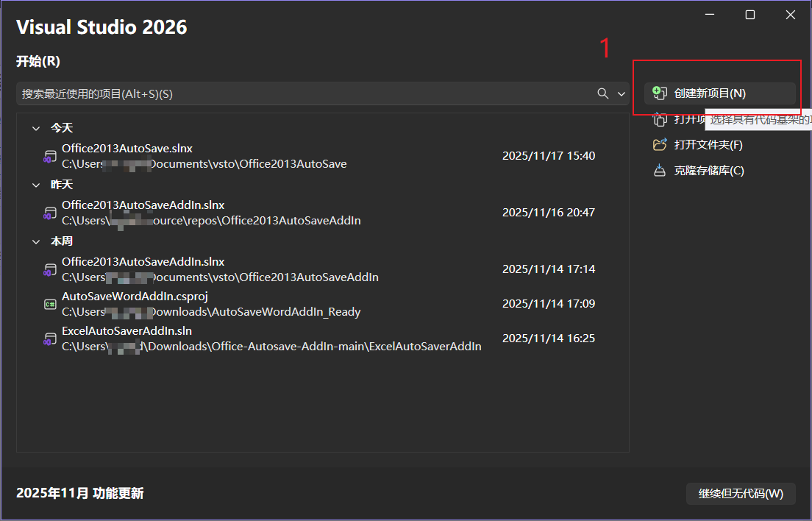Click the AutoSaveWordAddIn.csproj C# project icon
The width and height of the screenshot is (812, 521).
coord(49,304)
